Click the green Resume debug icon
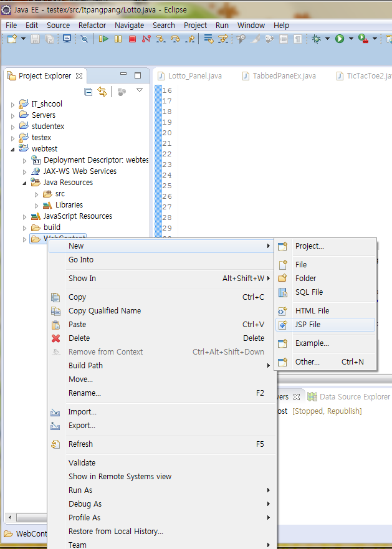Screen dimensions: 392x549 pos(103,39)
